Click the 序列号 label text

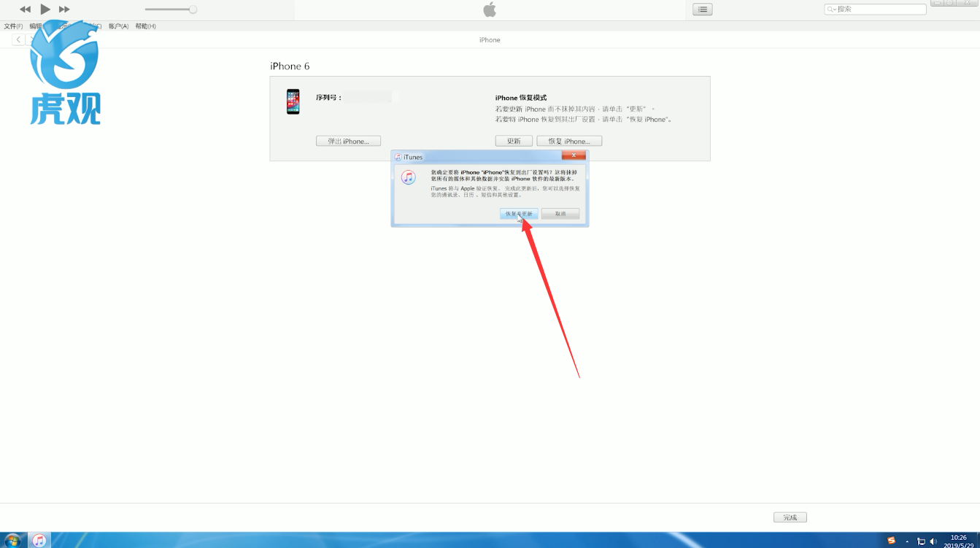coord(328,97)
